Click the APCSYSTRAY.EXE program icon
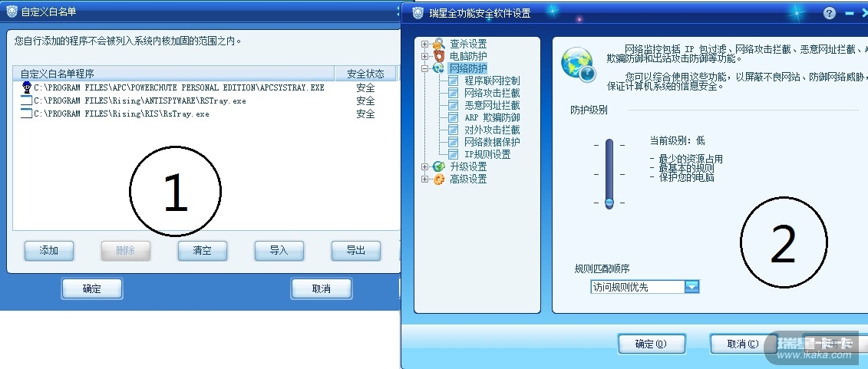This screenshot has width=868, height=369. [x=27, y=87]
